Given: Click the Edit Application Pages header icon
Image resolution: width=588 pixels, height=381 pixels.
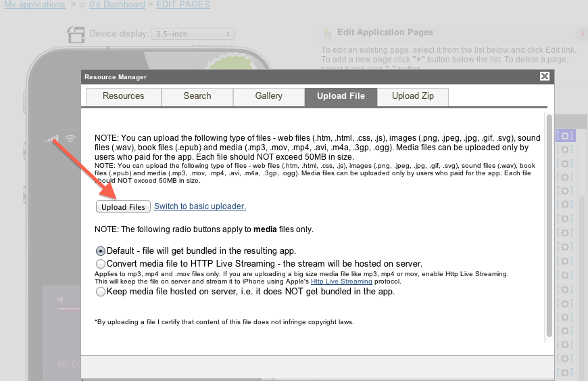Looking at the screenshot, I should coord(328,33).
